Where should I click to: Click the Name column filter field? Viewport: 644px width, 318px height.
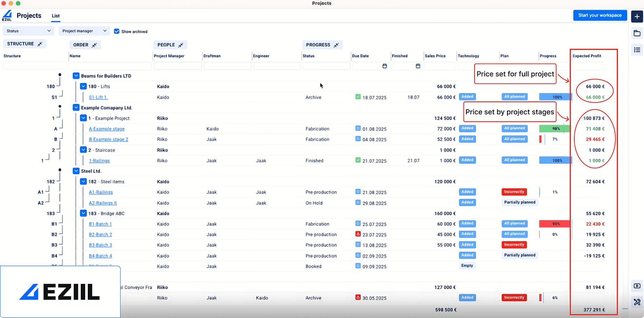pyautogui.click(x=110, y=66)
